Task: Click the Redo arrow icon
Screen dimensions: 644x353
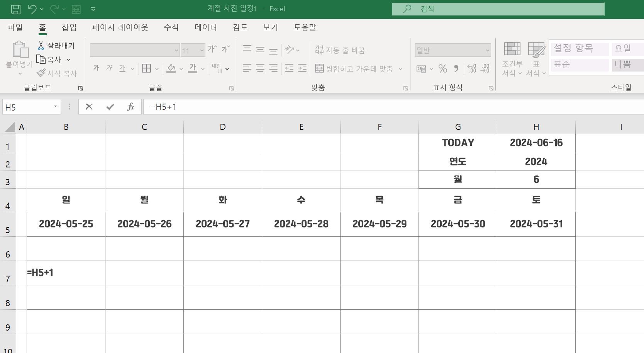Action: (x=54, y=9)
